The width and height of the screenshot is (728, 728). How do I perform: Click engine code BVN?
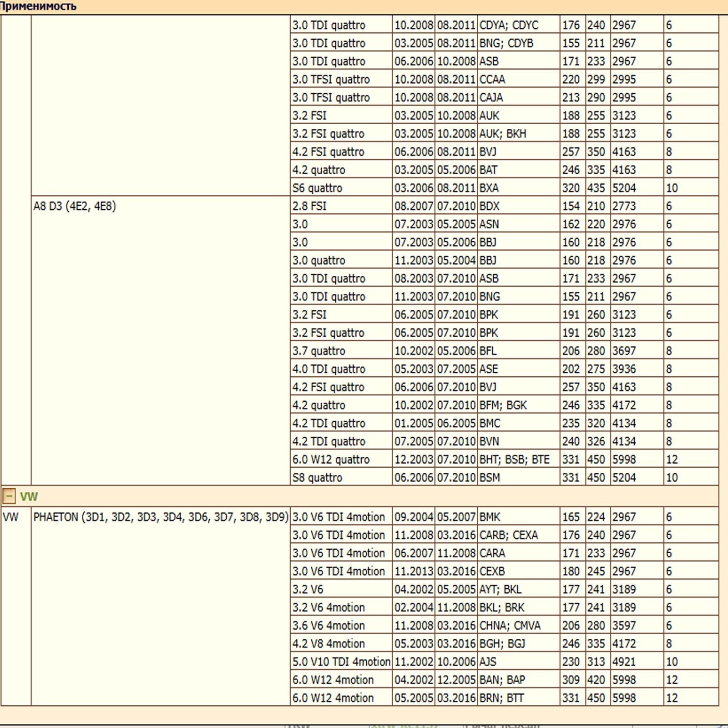click(x=489, y=441)
